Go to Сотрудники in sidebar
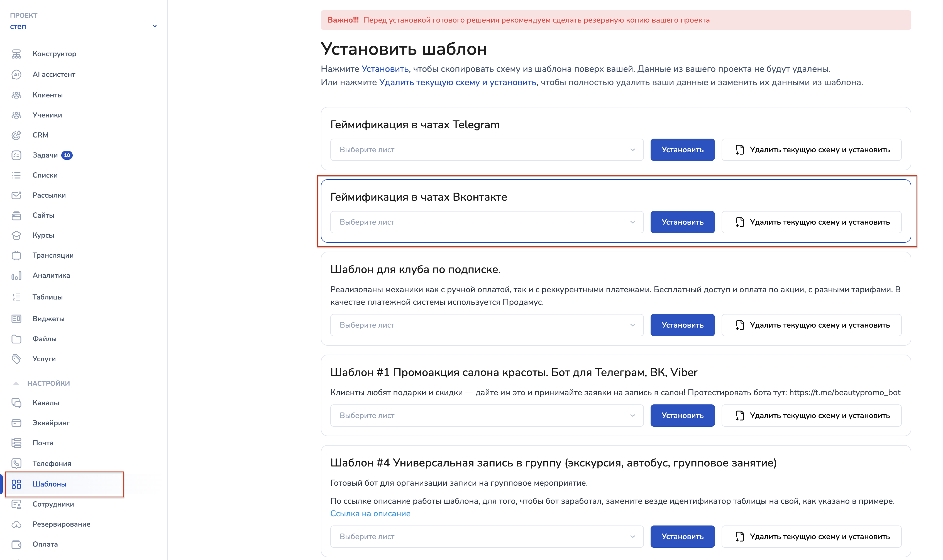Screen dimensions: 943x560 point(53,504)
